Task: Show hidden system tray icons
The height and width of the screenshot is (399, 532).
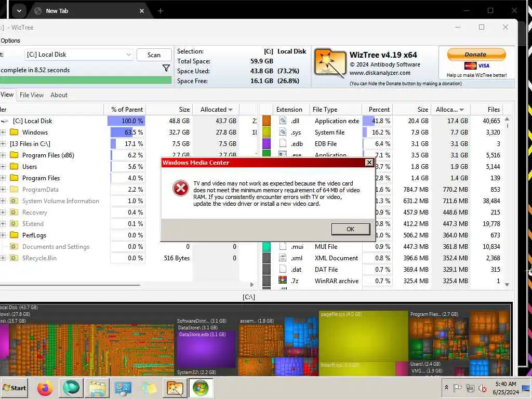Action: point(446,387)
